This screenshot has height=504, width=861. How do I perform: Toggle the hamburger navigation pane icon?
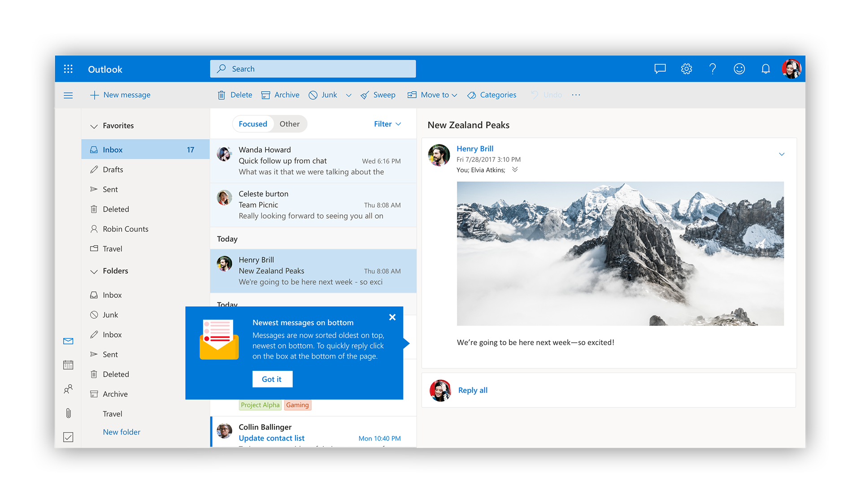(x=68, y=95)
